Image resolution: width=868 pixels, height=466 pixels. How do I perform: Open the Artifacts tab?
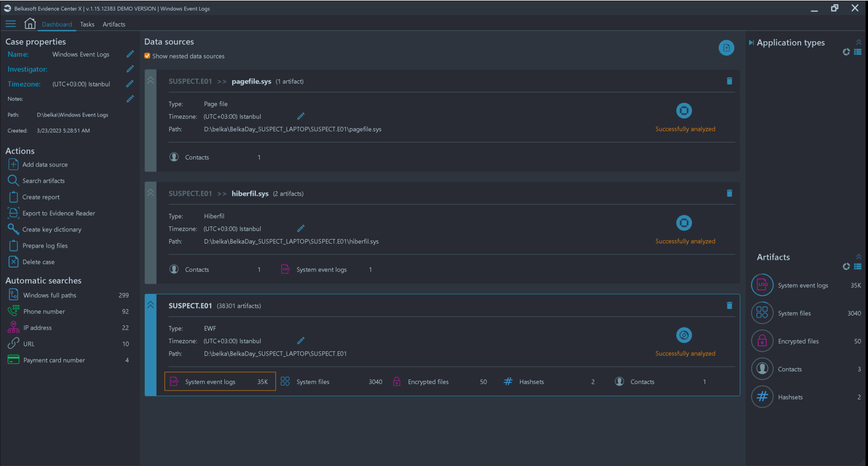click(114, 24)
